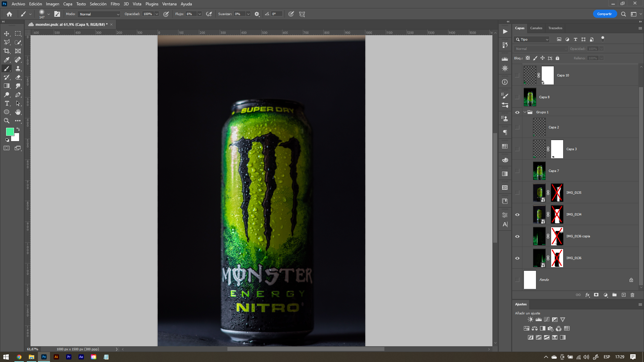Select the Eyedropper tool

(7, 60)
